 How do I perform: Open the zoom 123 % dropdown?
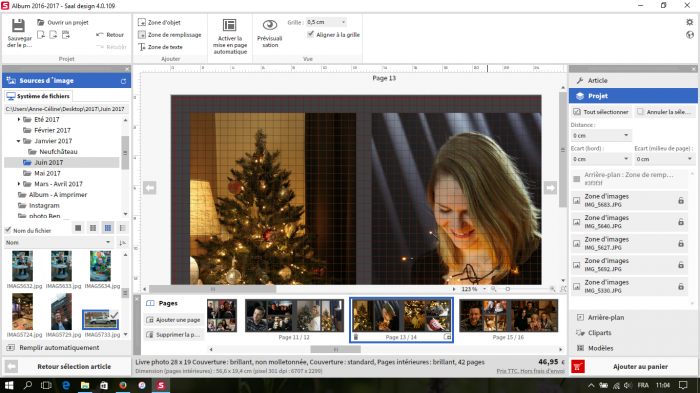484,289
